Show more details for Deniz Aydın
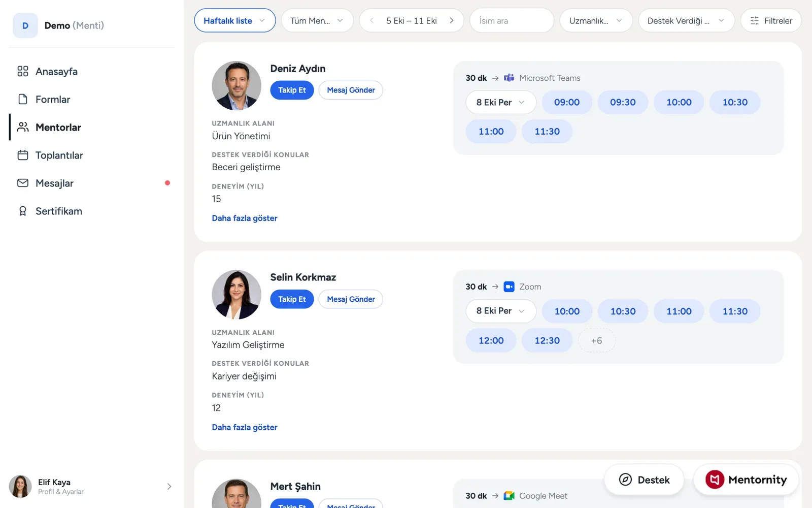This screenshot has height=508, width=812. coord(245,218)
